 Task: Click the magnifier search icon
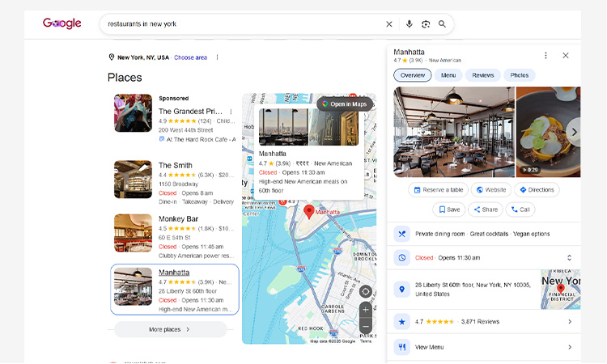442,24
